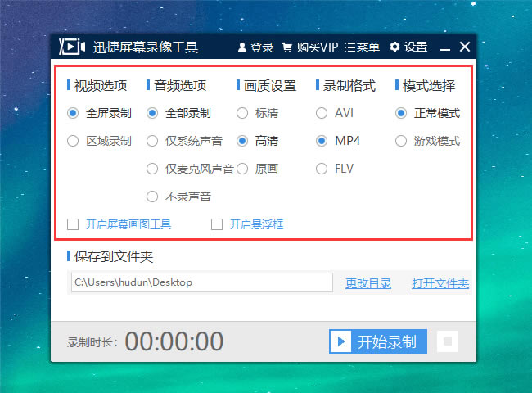
Task: Enable 开启屏幕画图工具 checkbox
Action: (x=73, y=224)
